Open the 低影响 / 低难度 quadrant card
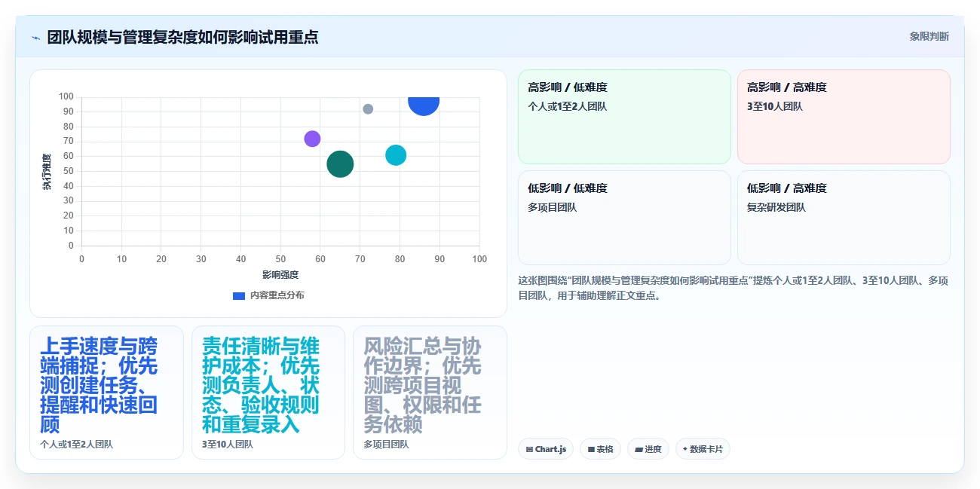Image resolution: width=980 pixels, height=489 pixels. coord(624,218)
